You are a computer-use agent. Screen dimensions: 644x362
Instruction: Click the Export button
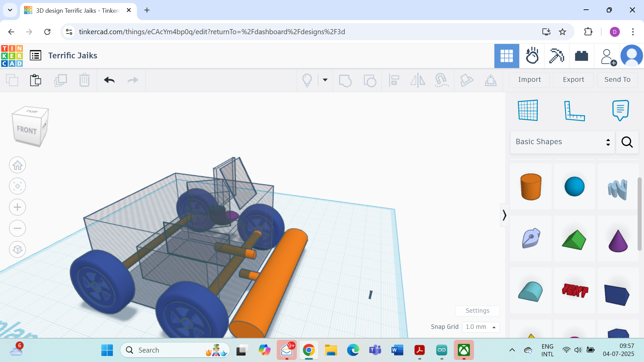click(573, 80)
